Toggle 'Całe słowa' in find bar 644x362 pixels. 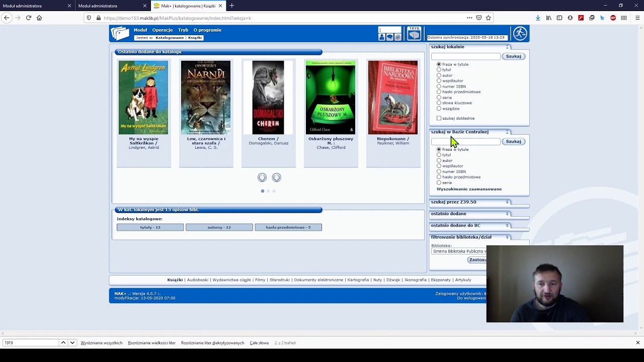pyautogui.click(x=259, y=343)
